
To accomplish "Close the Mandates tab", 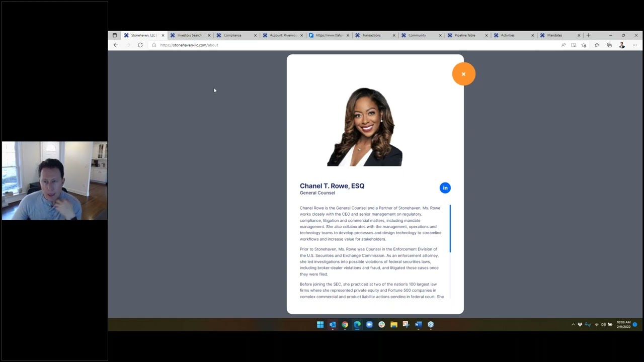I will 579,35.
